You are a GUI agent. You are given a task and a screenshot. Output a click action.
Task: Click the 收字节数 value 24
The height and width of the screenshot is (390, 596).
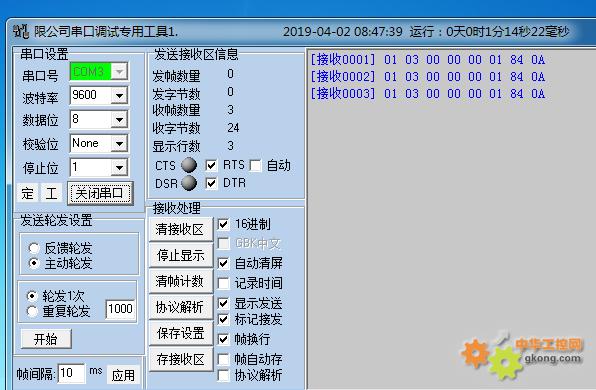tap(233, 128)
